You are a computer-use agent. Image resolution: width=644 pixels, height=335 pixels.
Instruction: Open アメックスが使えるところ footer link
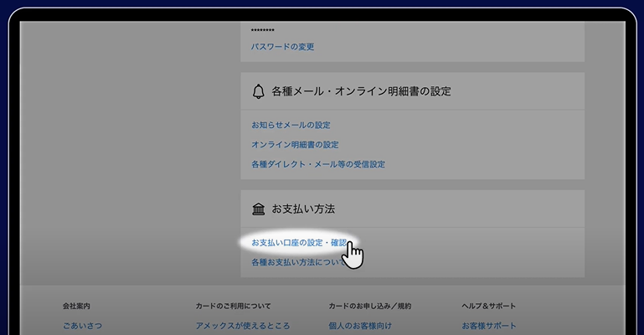pos(242,326)
